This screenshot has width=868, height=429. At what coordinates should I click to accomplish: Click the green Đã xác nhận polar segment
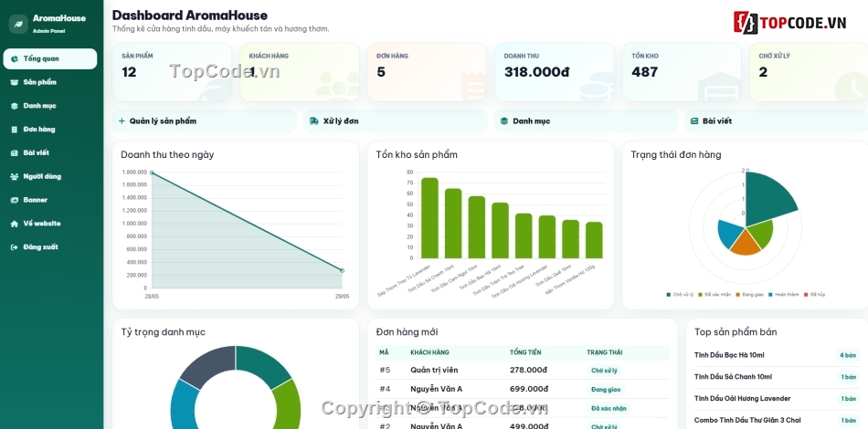[760, 235]
